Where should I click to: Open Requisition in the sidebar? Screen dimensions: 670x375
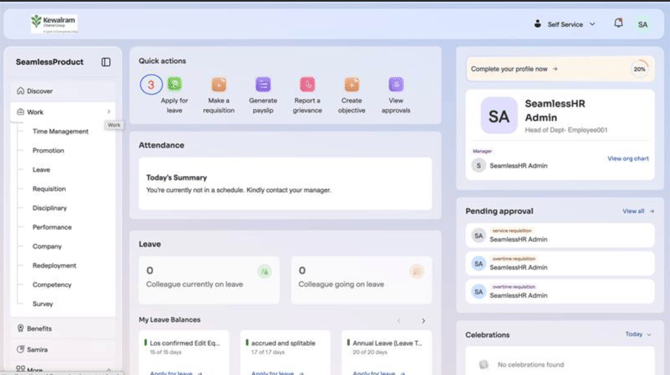(49, 189)
